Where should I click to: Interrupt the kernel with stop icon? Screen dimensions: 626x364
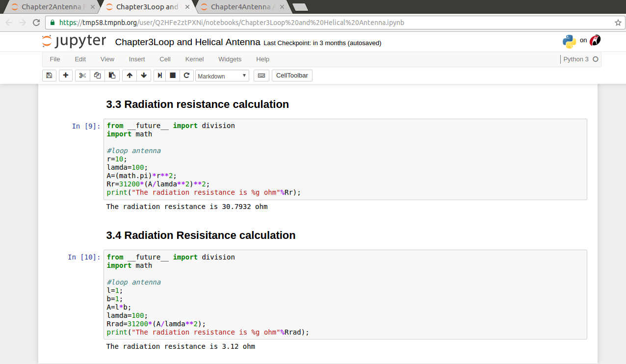coord(173,76)
